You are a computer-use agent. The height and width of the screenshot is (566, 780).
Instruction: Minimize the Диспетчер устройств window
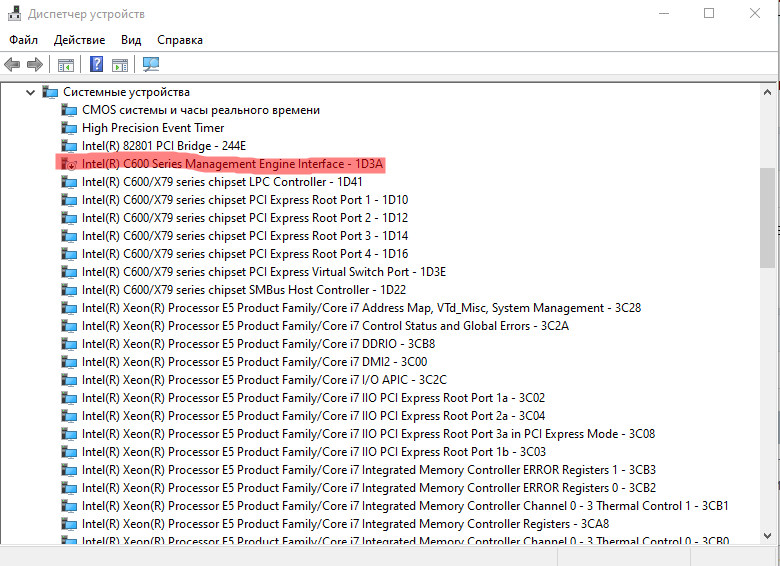[x=664, y=13]
